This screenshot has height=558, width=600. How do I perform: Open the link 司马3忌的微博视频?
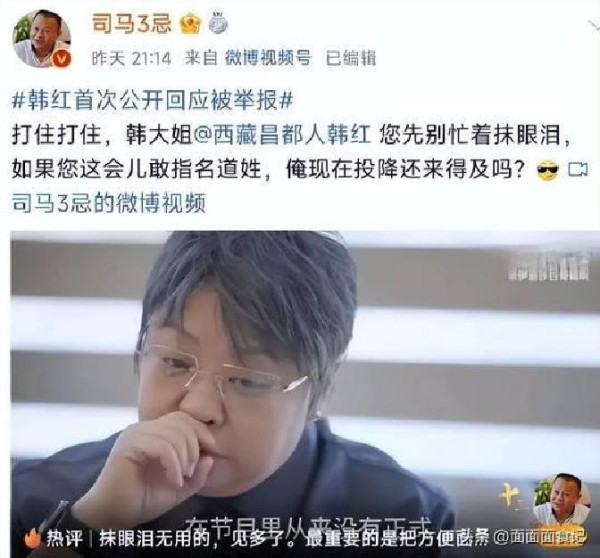(x=109, y=203)
